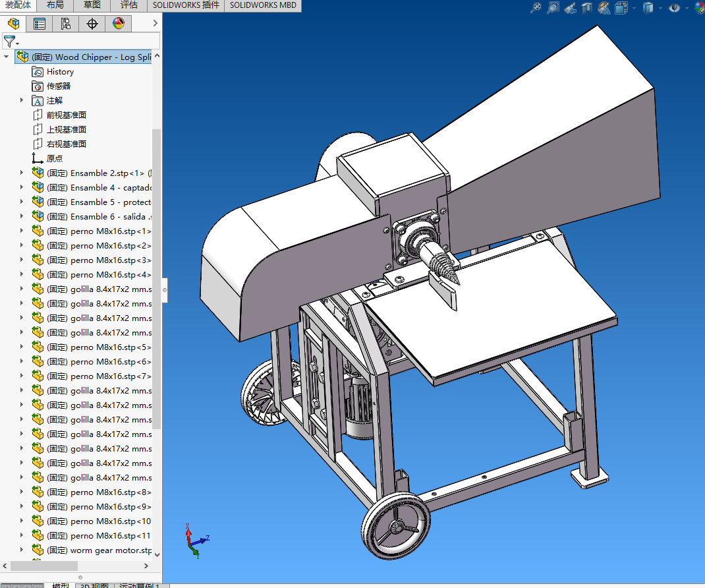Select the History item in feature tree
Image resolution: width=705 pixels, height=588 pixels.
click(60, 72)
